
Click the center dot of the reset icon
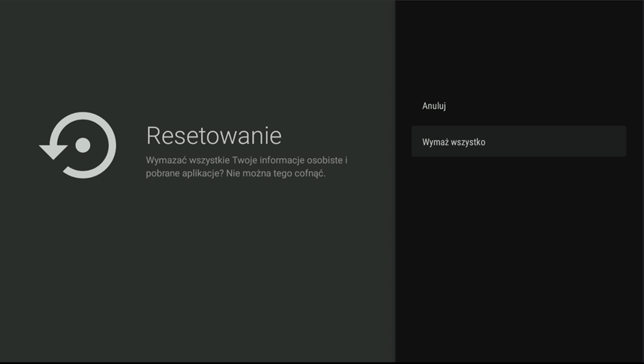[82, 145]
